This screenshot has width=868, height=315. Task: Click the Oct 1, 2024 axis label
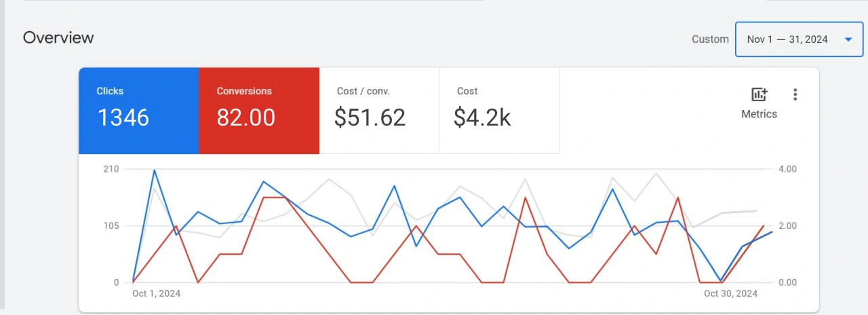point(156,293)
